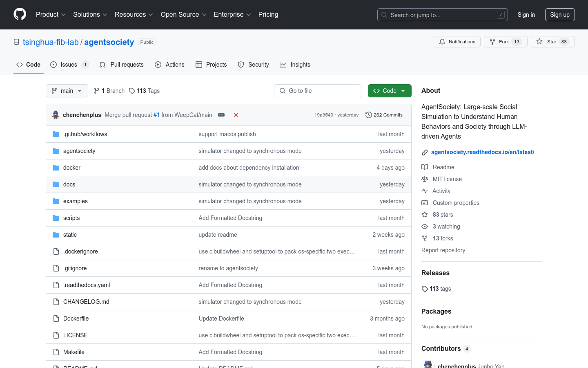
Task: Switch to the Actions tab
Action: (x=169, y=65)
